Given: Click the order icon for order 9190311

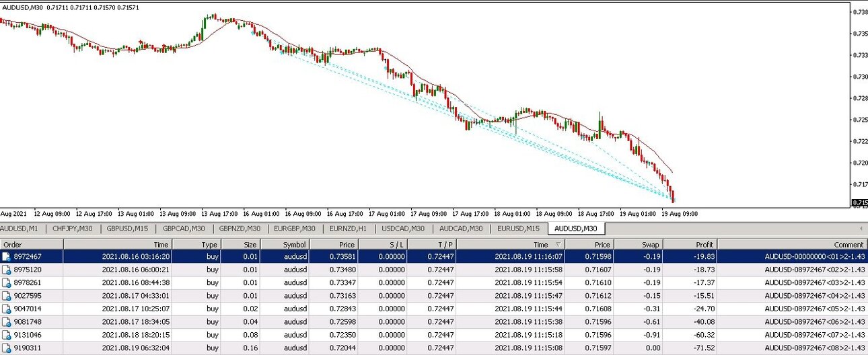Looking at the screenshot, I should pyautogui.click(x=7, y=348).
